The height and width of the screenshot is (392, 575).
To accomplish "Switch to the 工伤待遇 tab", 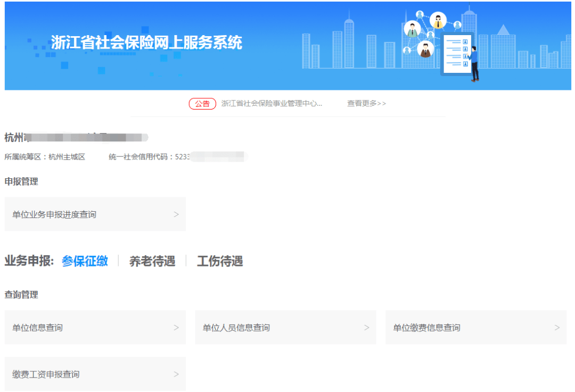I will [x=220, y=261].
